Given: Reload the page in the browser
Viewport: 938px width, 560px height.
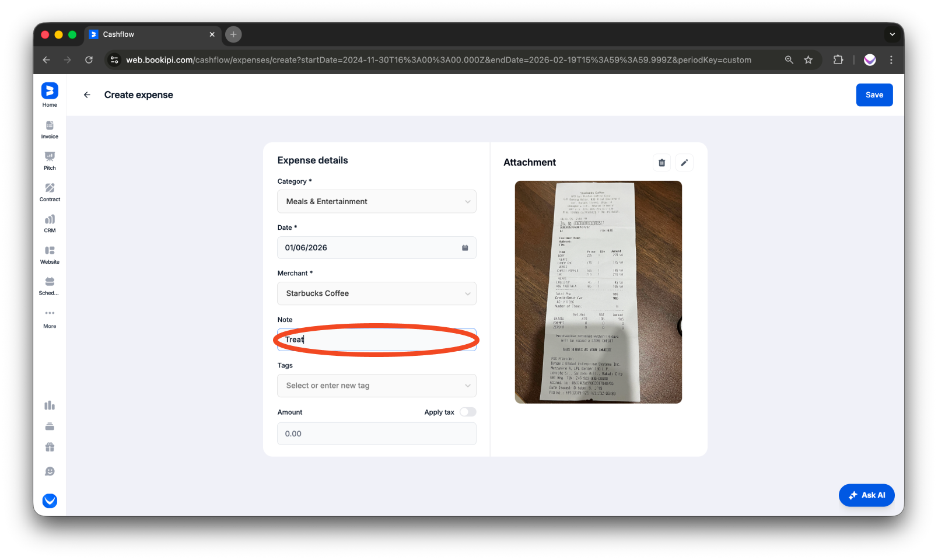Looking at the screenshot, I should [x=89, y=60].
